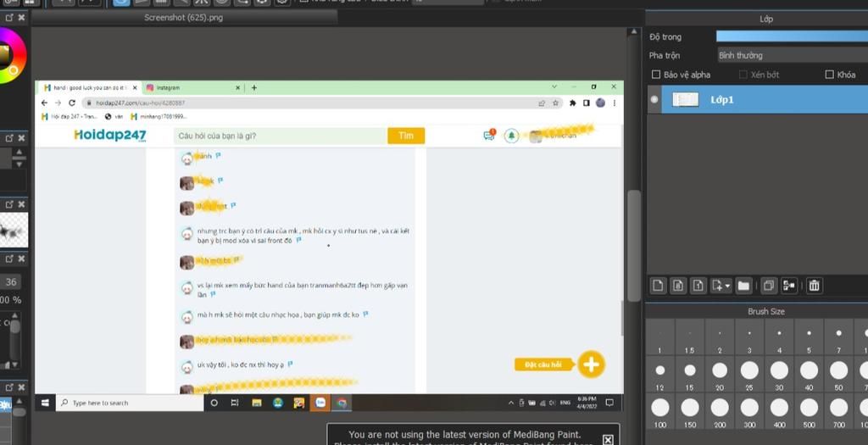
Task: Pick the brush size 15 preset
Action: tap(690, 375)
